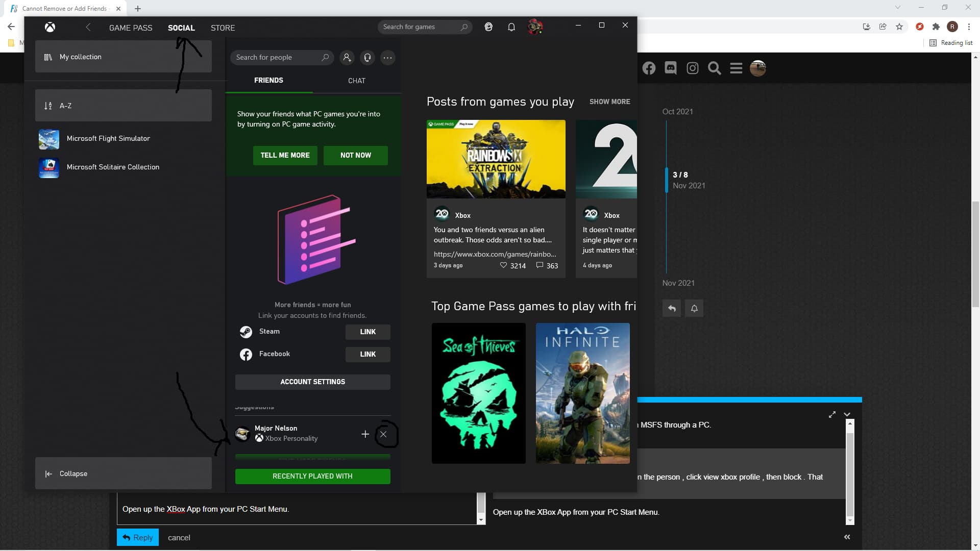Viewport: 980px width, 551px height.
Task: Open Sea of Thieves game tile
Action: click(x=479, y=393)
